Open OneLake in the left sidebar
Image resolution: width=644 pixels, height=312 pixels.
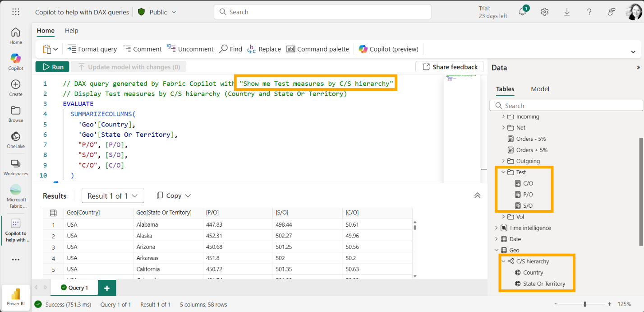(x=16, y=140)
